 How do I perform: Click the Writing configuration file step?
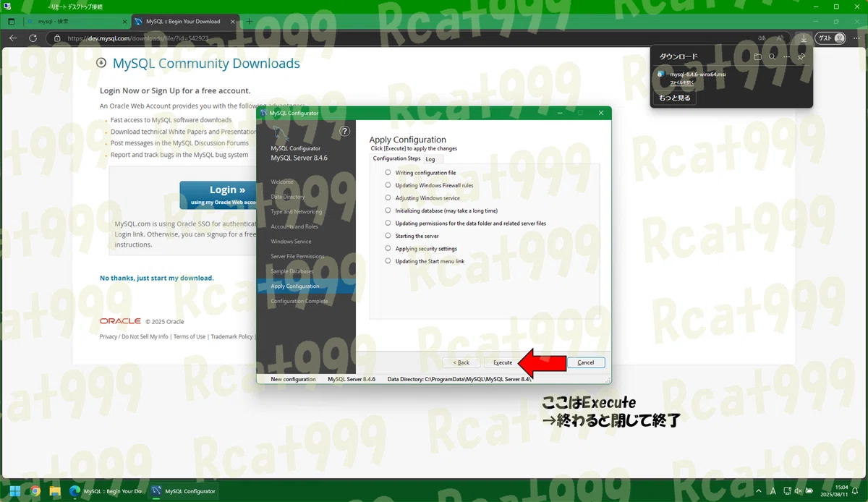[425, 173]
